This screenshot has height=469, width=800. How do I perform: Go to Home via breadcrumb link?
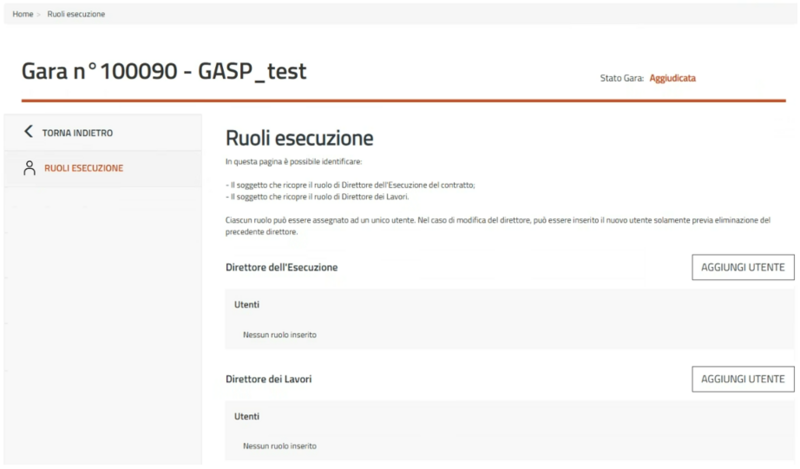(22, 14)
